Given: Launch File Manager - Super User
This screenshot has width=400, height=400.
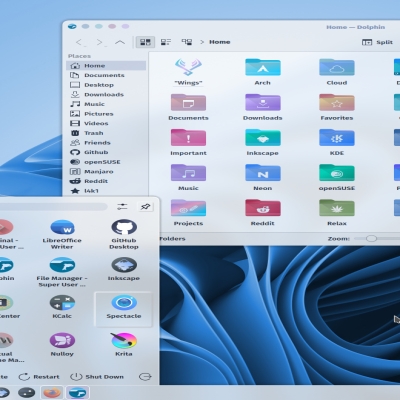Looking at the screenshot, I should tap(62, 272).
